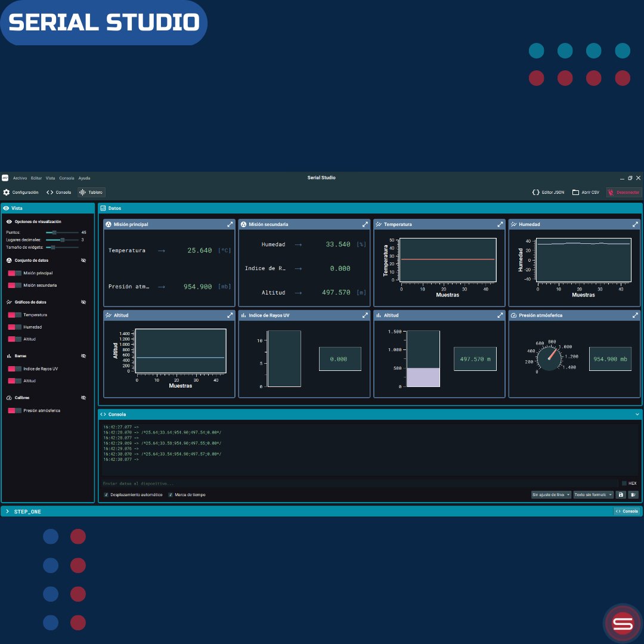Adjust the Tamaño de widgets slider
Screen dimensions: 644x644
pyautogui.click(x=62, y=247)
